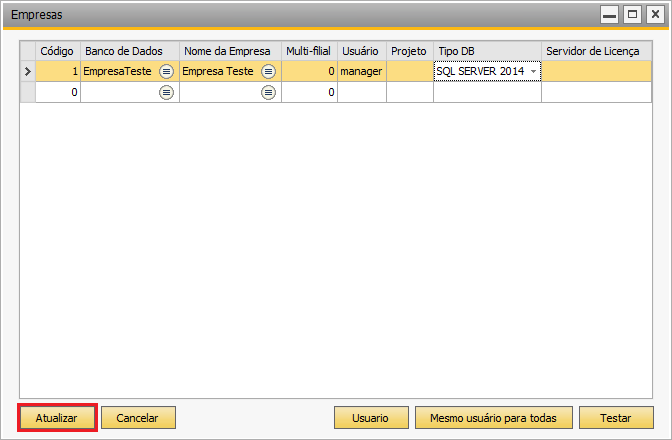Minimize the Empresas window
This screenshot has height=440, width=672.
(609, 15)
